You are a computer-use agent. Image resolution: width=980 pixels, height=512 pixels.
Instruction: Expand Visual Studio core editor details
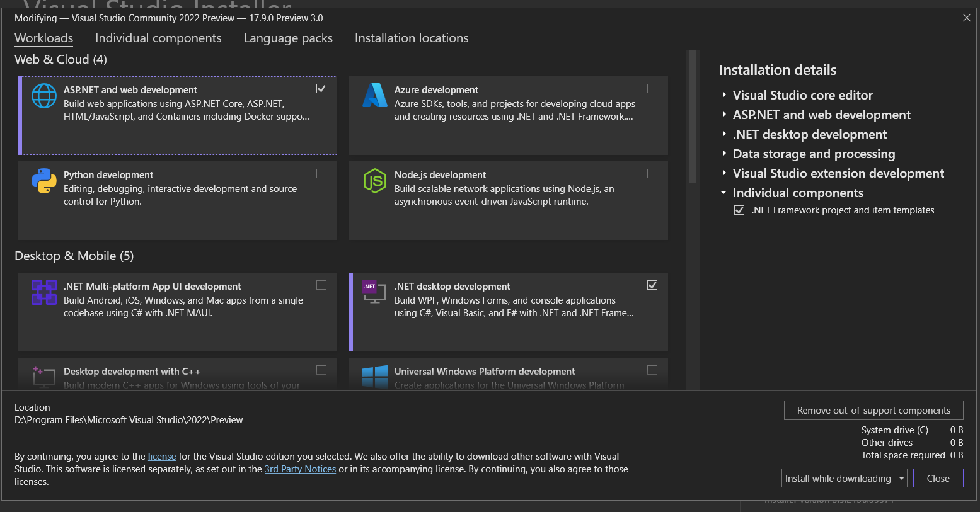point(724,95)
